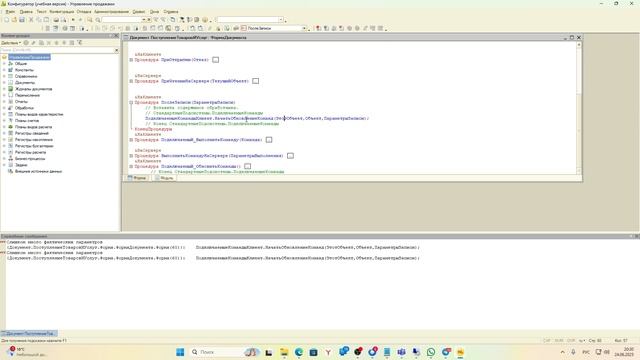Click the Save toolbar icon

pos(22,20)
